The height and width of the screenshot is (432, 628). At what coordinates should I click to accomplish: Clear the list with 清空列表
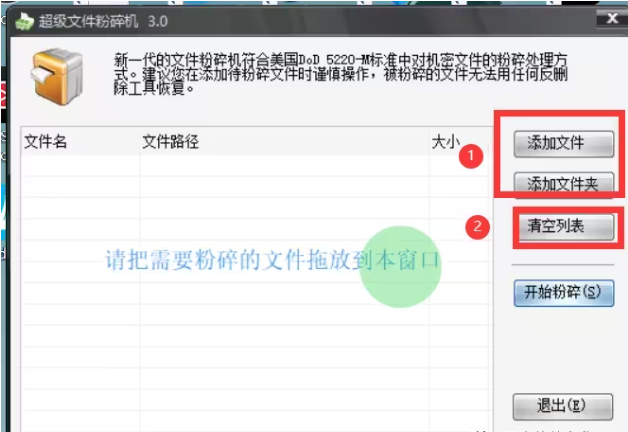pos(566,227)
